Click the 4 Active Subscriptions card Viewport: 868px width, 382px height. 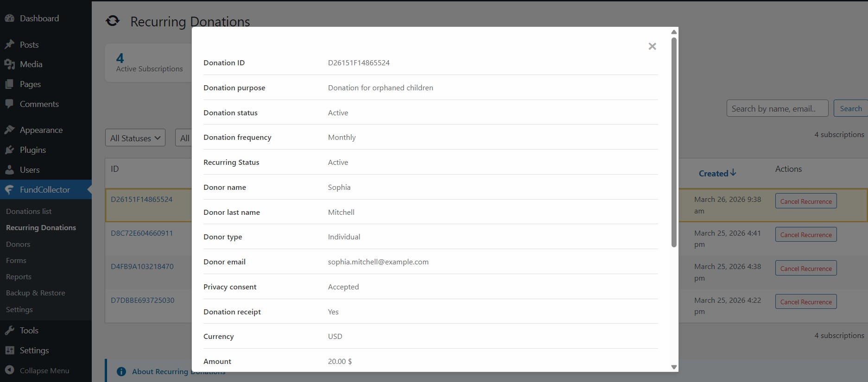[149, 63]
